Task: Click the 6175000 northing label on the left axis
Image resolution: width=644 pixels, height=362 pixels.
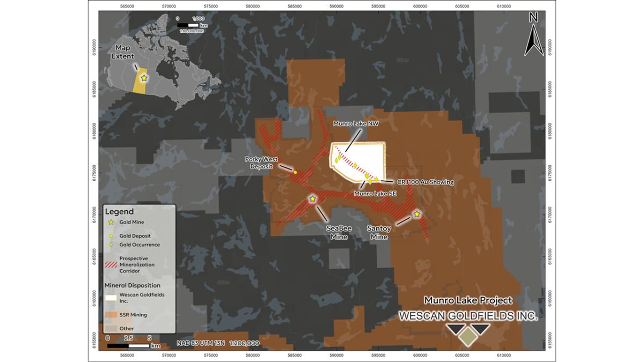Action: pyautogui.click(x=94, y=174)
